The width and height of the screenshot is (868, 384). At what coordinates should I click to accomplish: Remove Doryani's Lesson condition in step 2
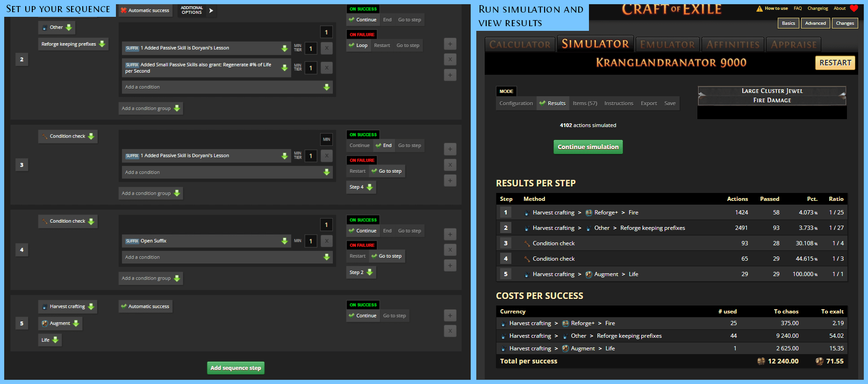[327, 48]
